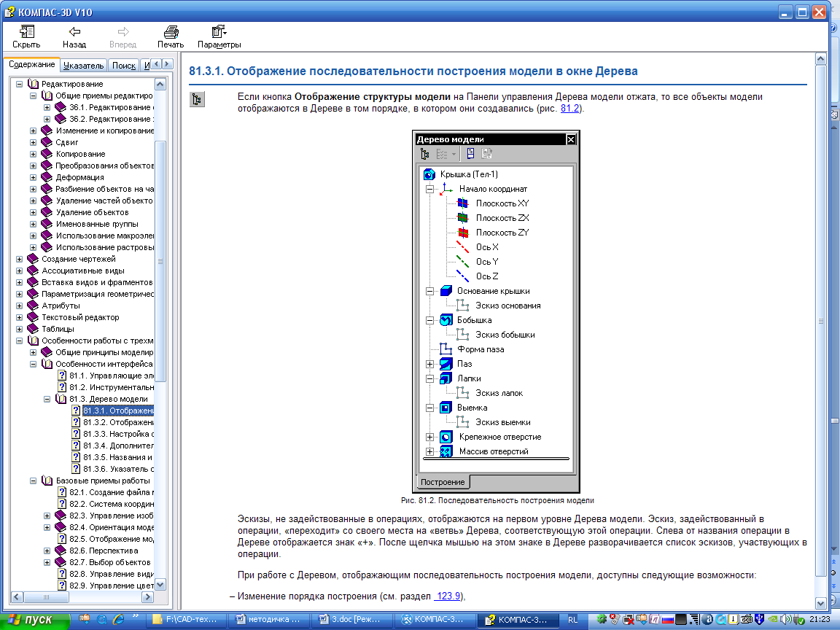Collapse the 81.3. Дерево модели node
The height and width of the screenshot is (630, 840).
pyautogui.click(x=47, y=399)
